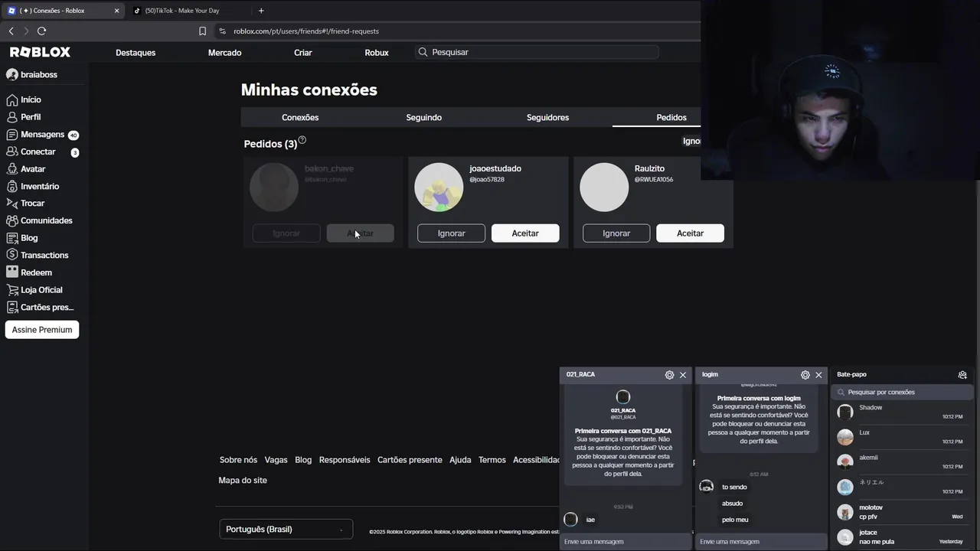Screen dimensions: 980x551
Task: Open Destaques in top navigation
Action: click(136, 53)
